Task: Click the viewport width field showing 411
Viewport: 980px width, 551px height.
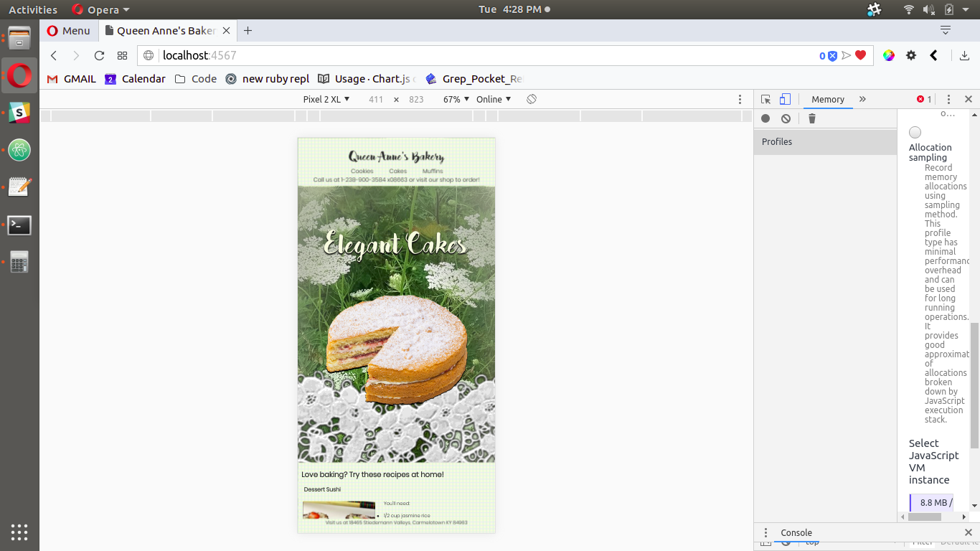Action: coord(376,100)
